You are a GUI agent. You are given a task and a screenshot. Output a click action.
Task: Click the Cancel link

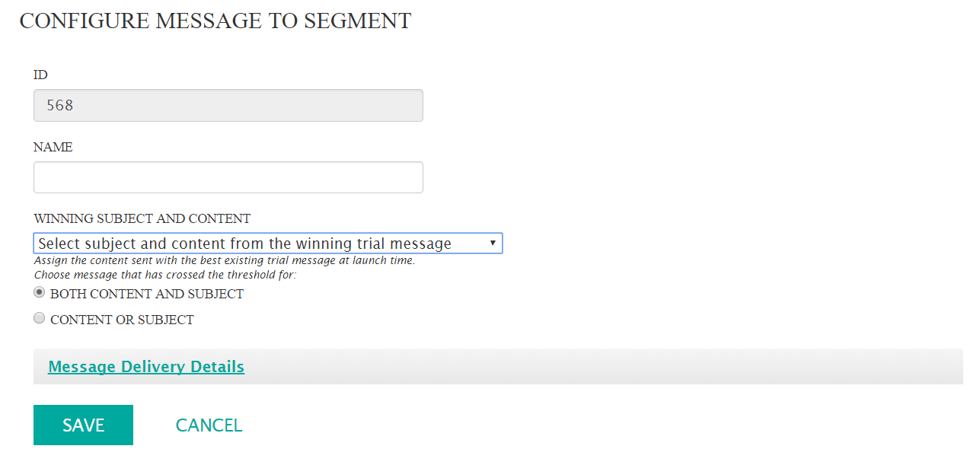coord(209,425)
